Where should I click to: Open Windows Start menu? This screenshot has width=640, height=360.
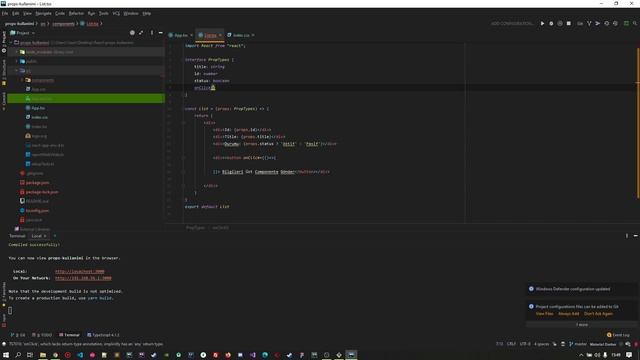6,355
